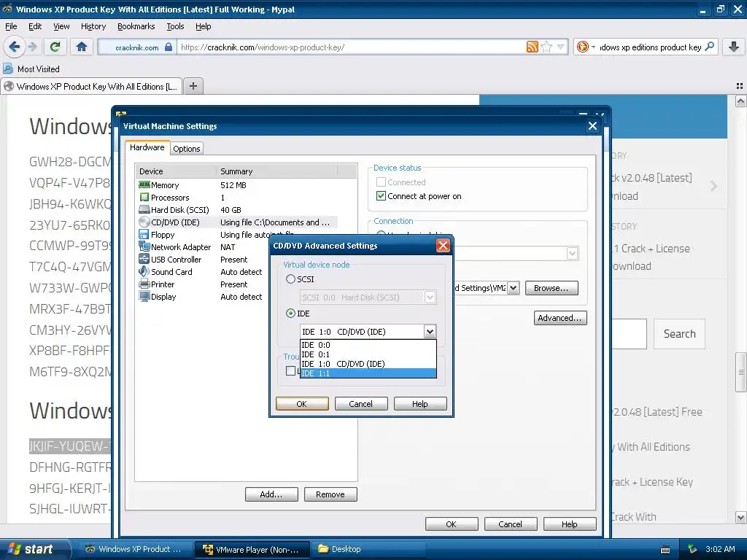Click the Advanced... button
Viewport: 747px width, 560px height.
[560, 318]
